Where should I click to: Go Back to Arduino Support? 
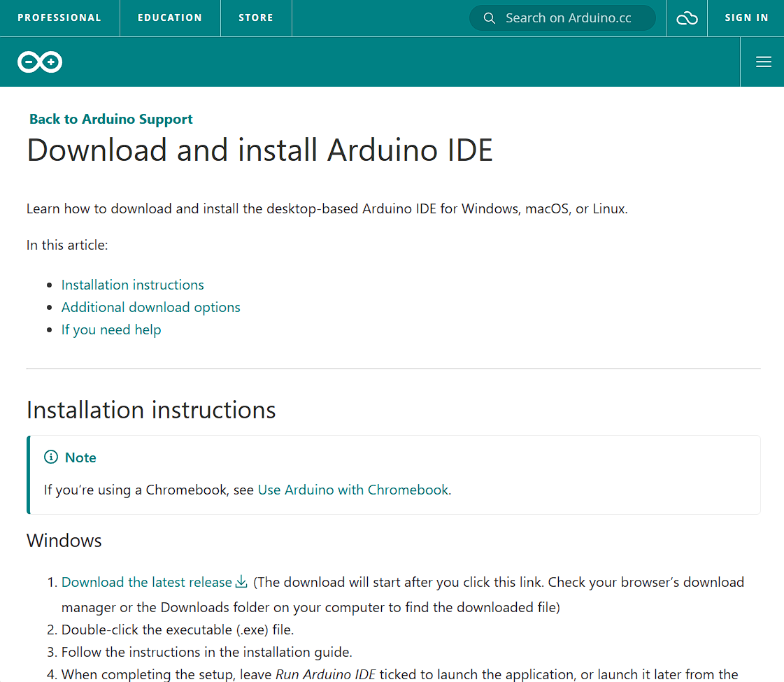pos(111,119)
